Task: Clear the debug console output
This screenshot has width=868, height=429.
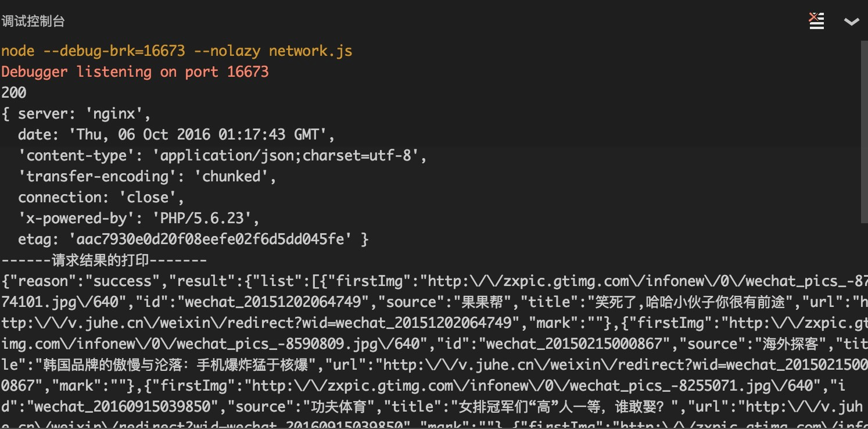Action: point(816,20)
